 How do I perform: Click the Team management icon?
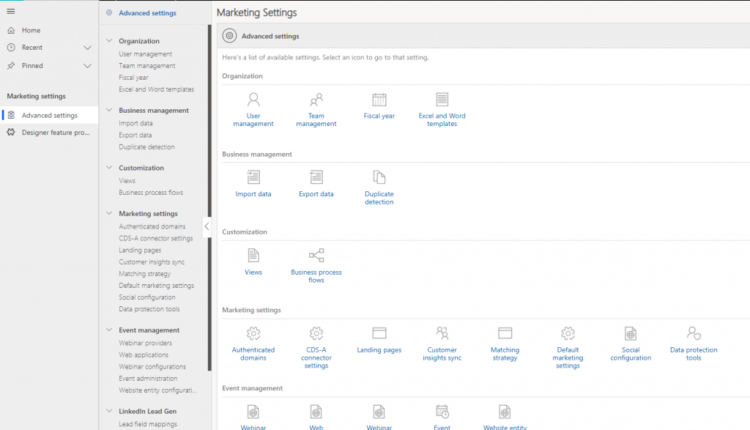click(316, 100)
